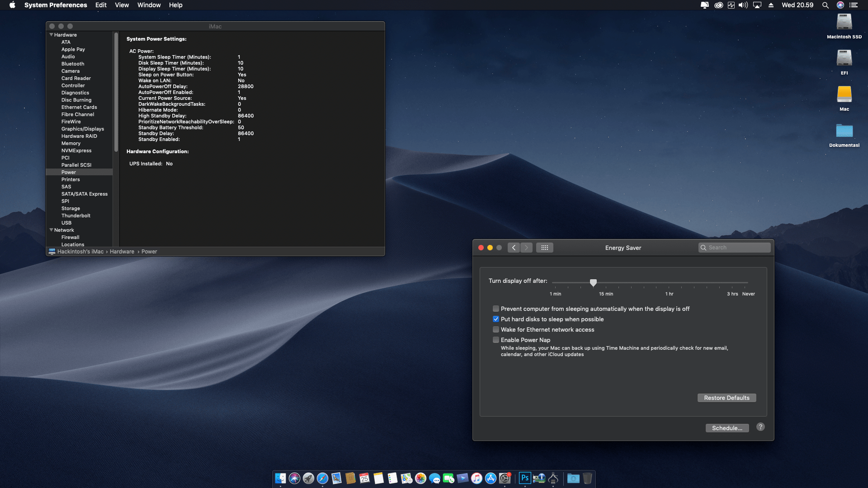Click the AirPlay icon in menu bar
This screenshot has height=488, width=868.
(x=757, y=5)
